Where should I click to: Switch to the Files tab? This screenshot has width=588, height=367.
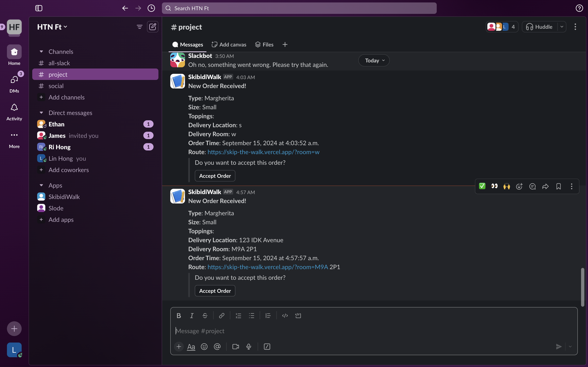(264, 45)
